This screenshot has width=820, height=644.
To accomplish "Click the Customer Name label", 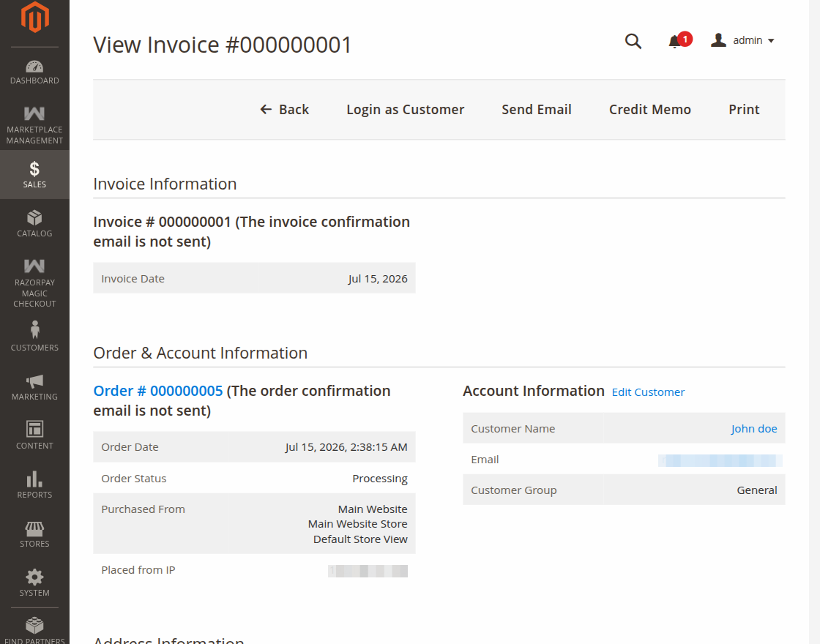I will click(513, 429).
